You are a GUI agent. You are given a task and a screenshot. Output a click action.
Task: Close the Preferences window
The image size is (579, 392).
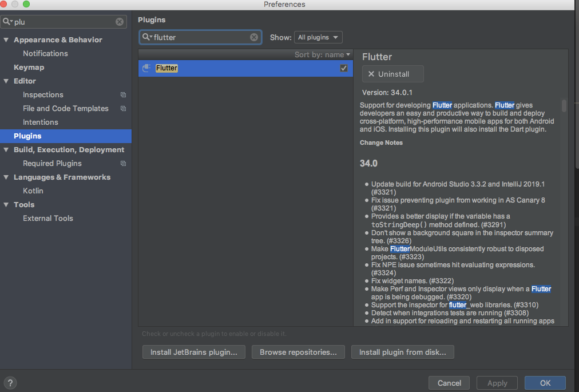[3, 4]
